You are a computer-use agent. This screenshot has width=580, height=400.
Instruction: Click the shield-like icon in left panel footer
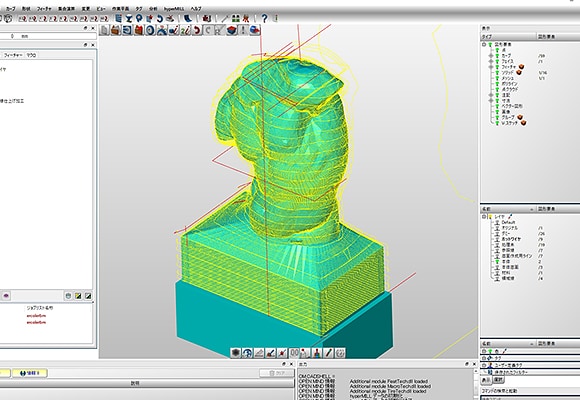[68, 296]
